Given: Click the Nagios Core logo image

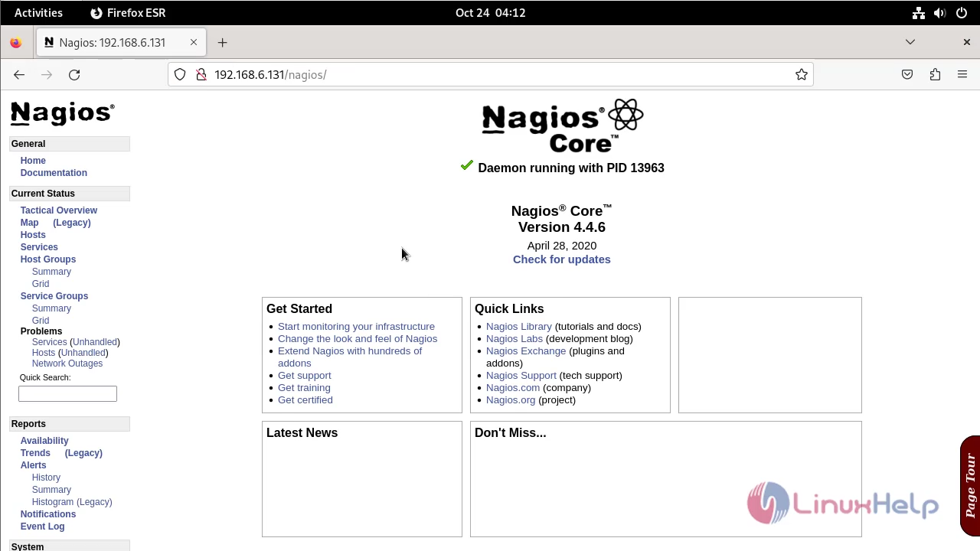Looking at the screenshot, I should coord(562,125).
